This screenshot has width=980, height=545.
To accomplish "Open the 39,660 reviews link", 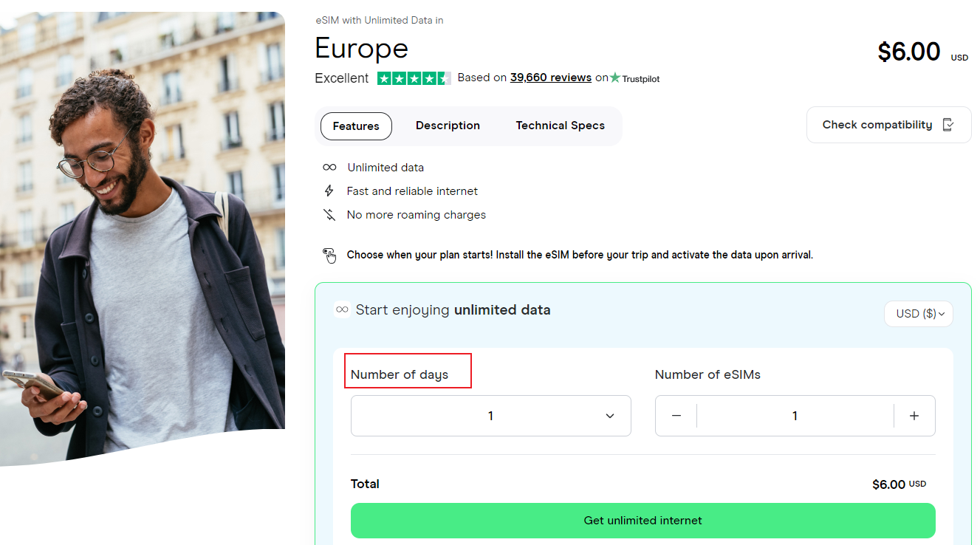I will pyautogui.click(x=550, y=78).
